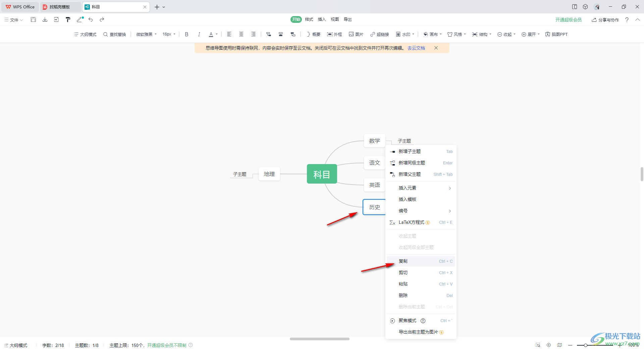Undo the last action
The width and height of the screenshot is (644, 349).
coord(91,20)
